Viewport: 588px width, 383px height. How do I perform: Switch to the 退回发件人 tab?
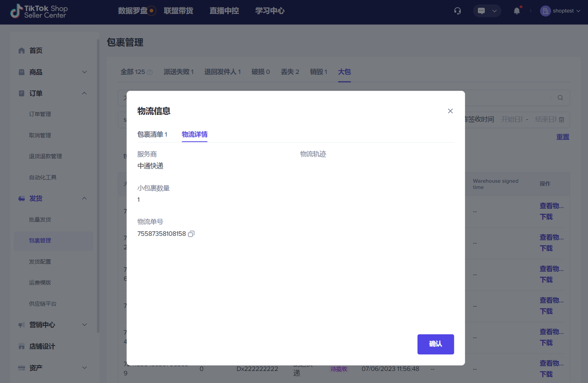222,72
